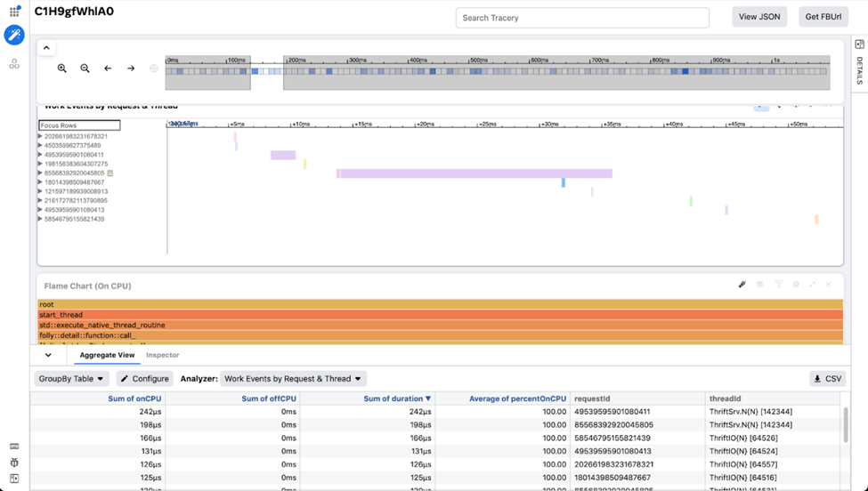This screenshot has height=491, width=868.
Task: Collapse the timeline overview with chevron up
Action: tap(47, 48)
